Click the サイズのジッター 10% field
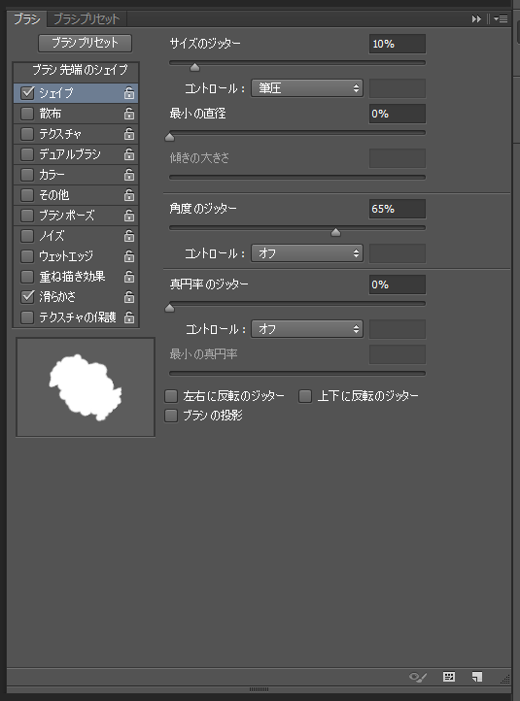The image size is (520, 701). click(397, 44)
